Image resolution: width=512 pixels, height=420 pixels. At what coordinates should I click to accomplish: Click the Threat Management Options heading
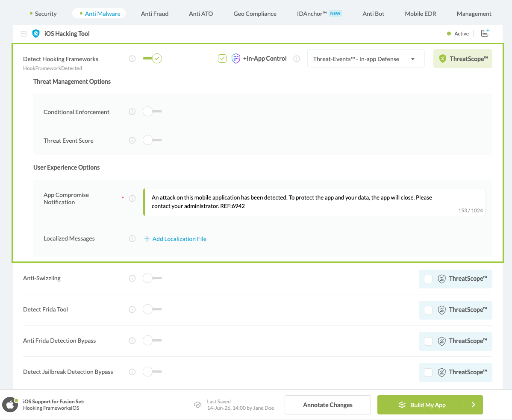72,82
